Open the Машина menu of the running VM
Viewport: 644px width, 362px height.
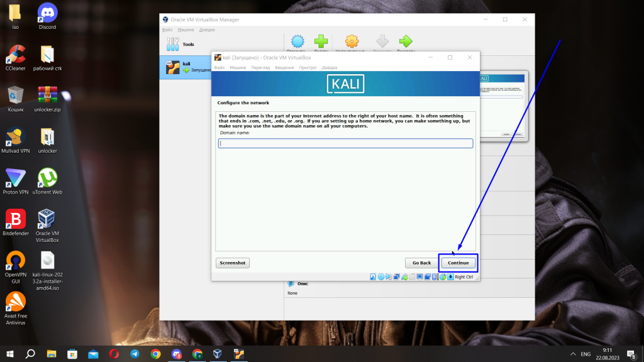coord(238,67)
